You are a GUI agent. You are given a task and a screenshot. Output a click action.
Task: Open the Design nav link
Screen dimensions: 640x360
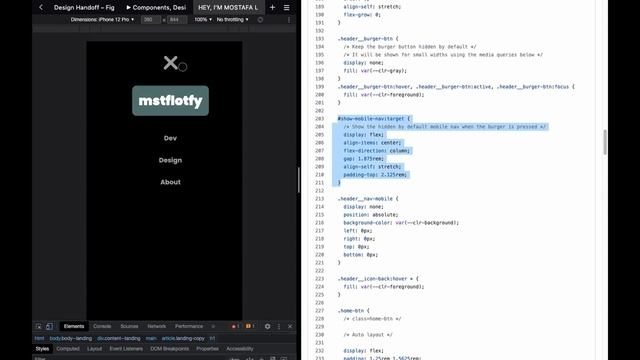click(170, 160)
